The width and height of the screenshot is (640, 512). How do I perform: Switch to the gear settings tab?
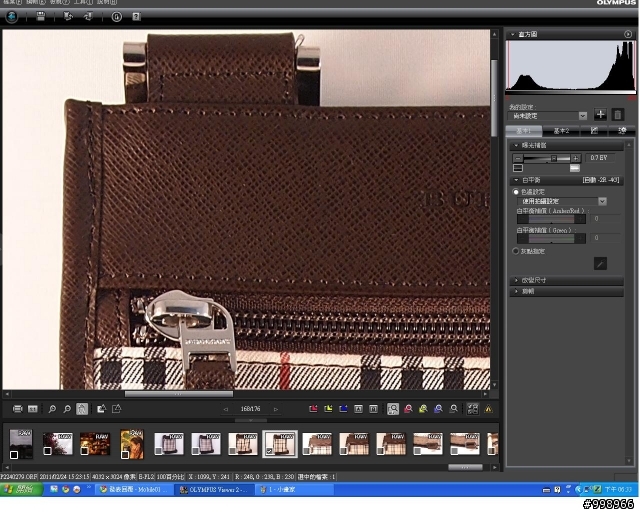622,131
